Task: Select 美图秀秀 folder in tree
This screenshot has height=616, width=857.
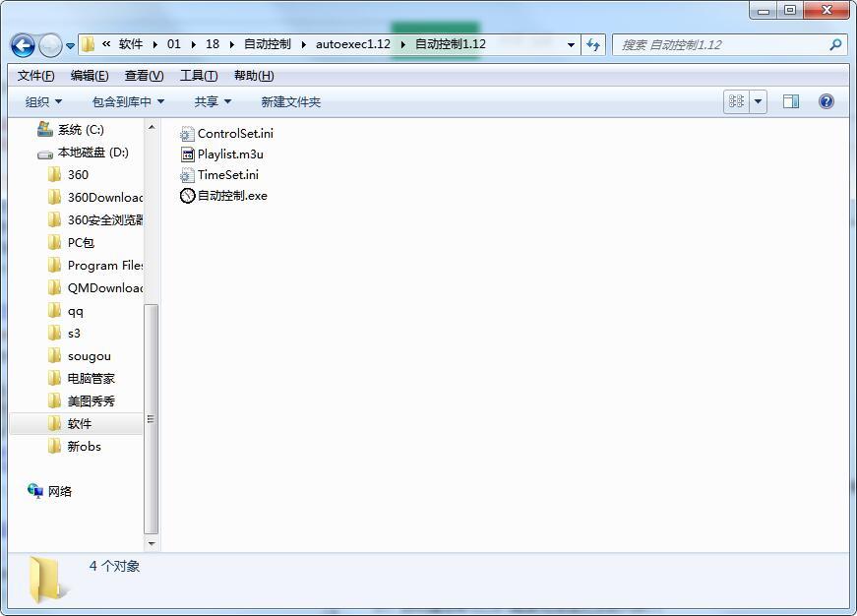Action: pyautogui.click(x=91, y=401)
